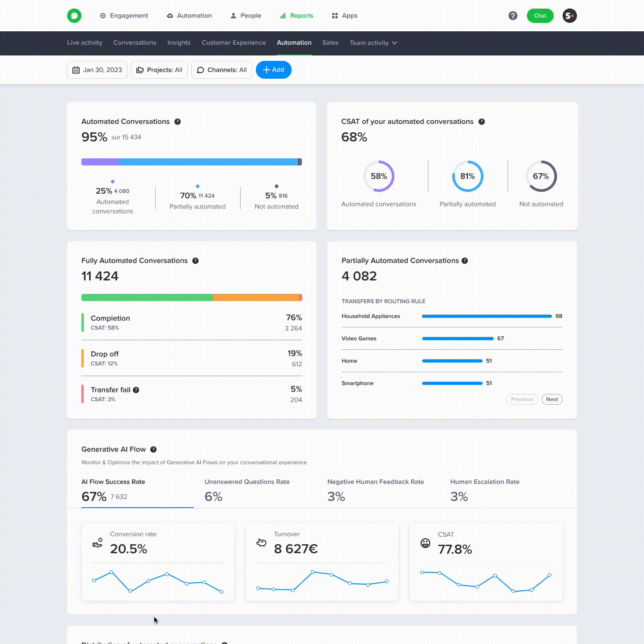This screenshot has height=644, width=644.
Task: Switch to Sales tab
Action: pyautogui.click(x=330, y=43)
